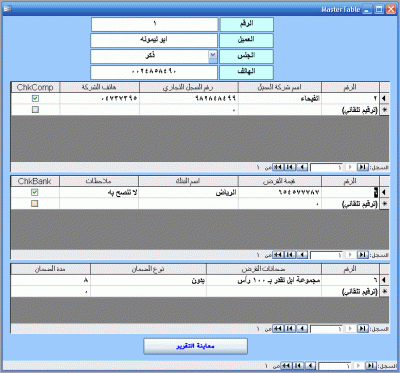Viewport: 400px width, 373px height.
Task: Select the ChkBank column header
Action: [x=35, y=181]
